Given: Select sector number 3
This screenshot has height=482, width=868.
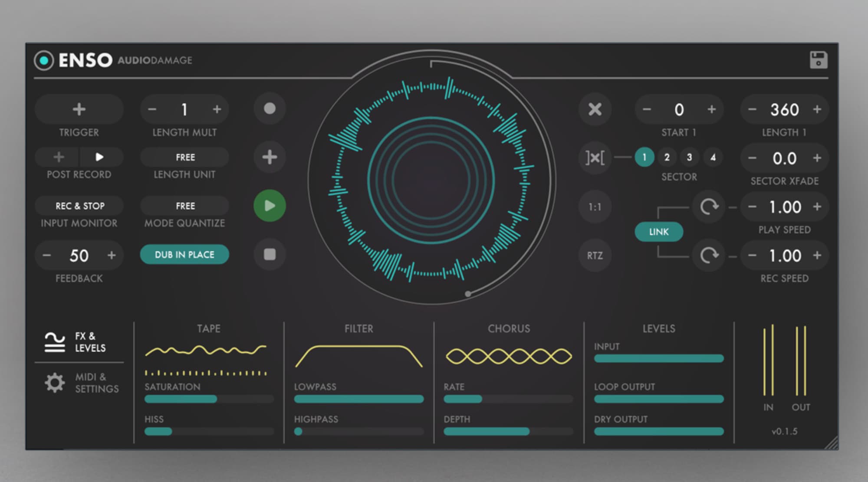Looking at the screenshot, I should coord(689,157).
